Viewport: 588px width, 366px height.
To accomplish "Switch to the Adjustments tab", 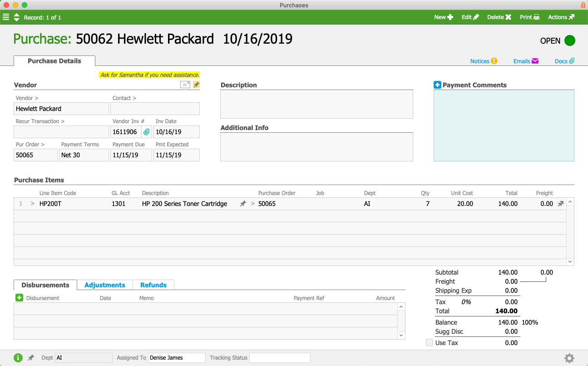I will [105, 285].
